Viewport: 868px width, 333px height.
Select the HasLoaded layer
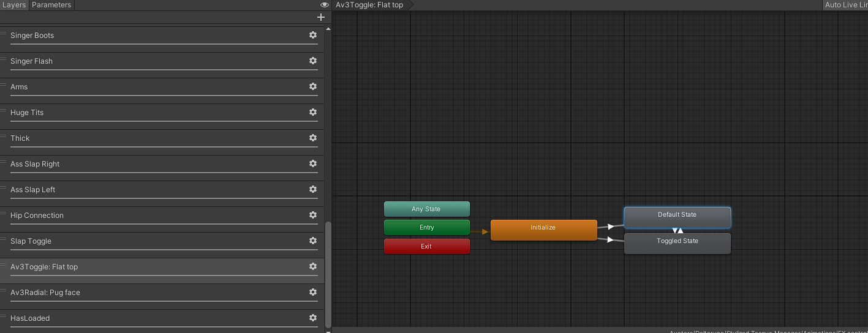click(162, 321)
